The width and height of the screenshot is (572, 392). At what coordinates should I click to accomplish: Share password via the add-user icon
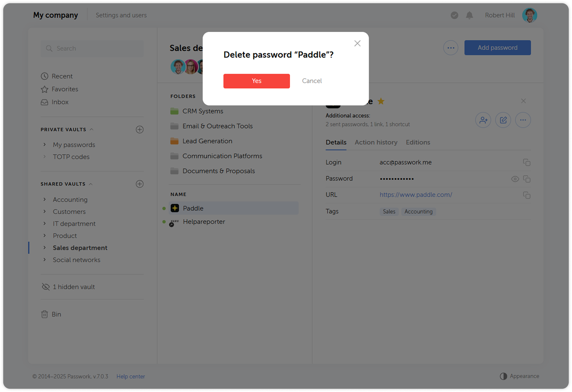[x=483, y=120]
